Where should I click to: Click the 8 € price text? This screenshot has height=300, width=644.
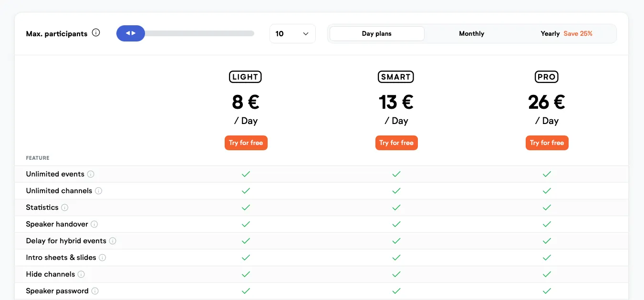246,102
